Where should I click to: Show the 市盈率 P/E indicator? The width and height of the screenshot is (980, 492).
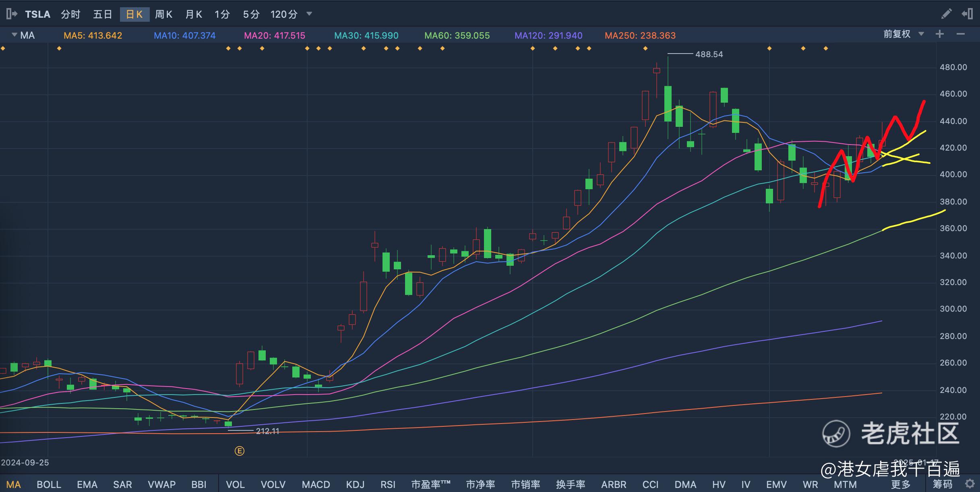click(430, 484)
